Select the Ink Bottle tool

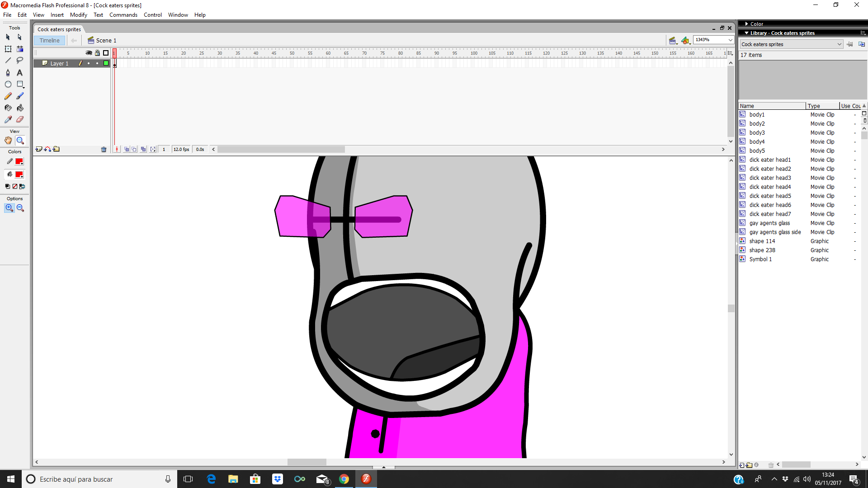[8, 108]
